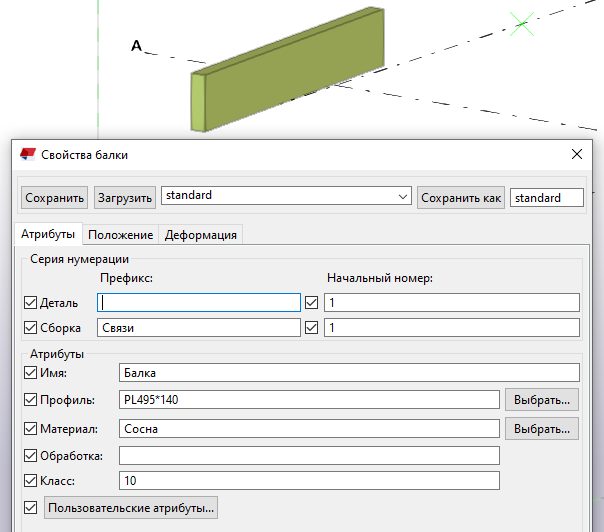Click the save-as name field with standard

coord(547,198)
